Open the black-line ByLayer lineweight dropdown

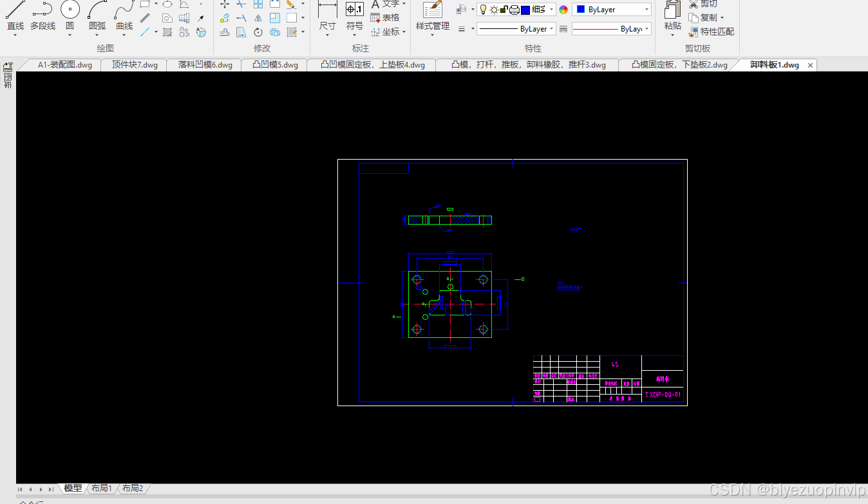516,29
